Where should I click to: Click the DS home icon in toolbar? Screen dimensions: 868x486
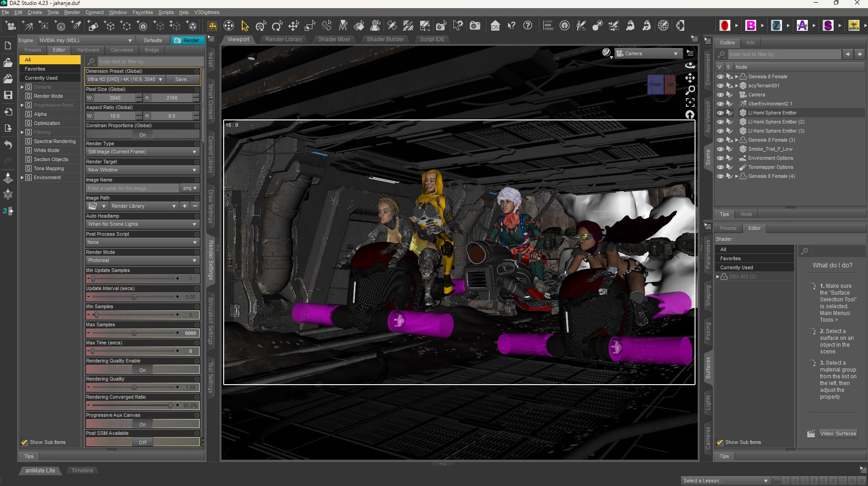[x=495, y=26]
